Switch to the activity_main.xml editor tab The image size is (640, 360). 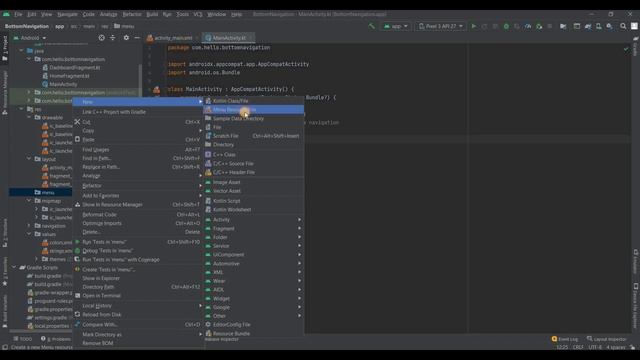(172, 38)
